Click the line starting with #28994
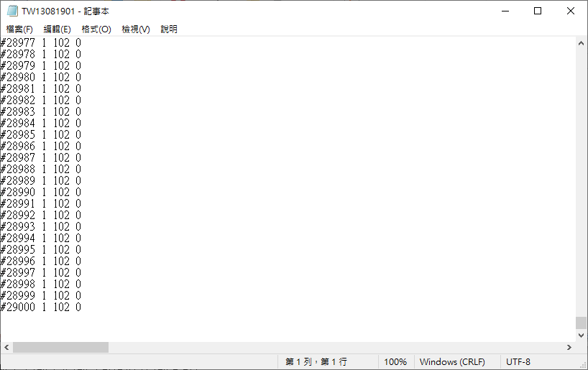588x370 pixels. click(40, 239)
